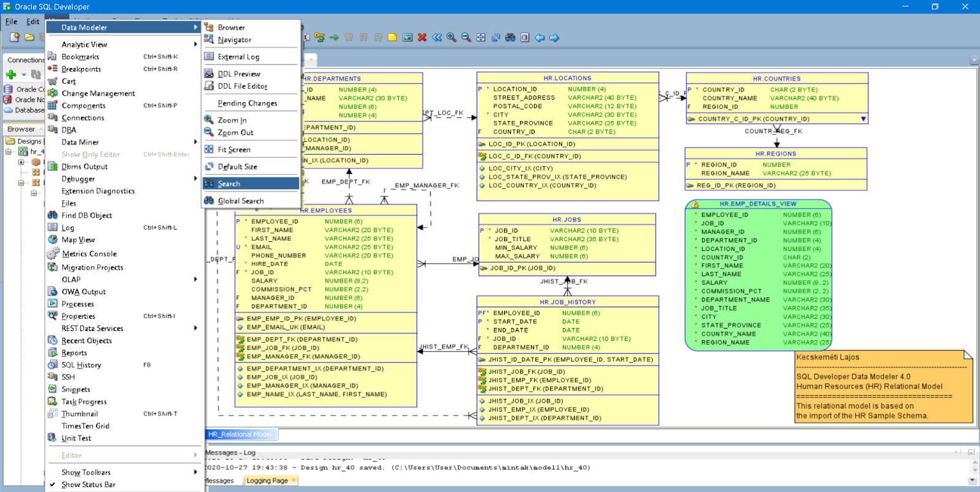Expand the Analytic View submenu
980x492 pixels.
124,45
